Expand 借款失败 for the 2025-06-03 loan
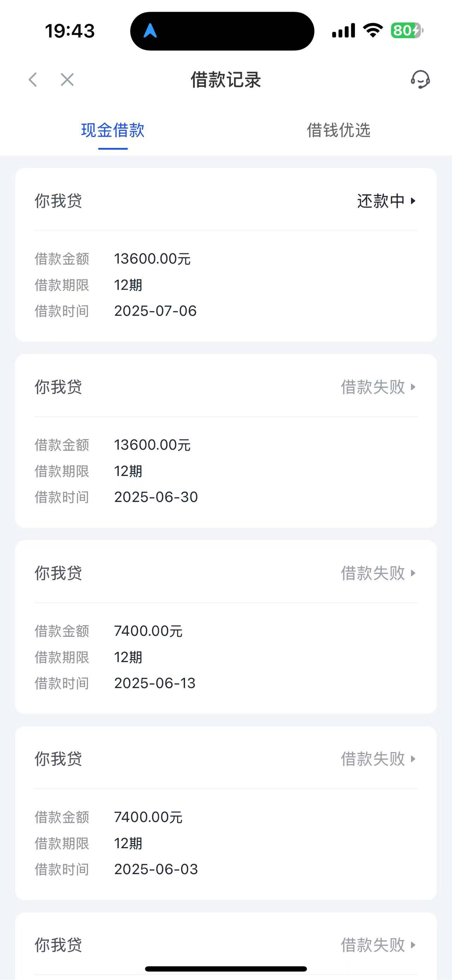Viewport: 452px width, 980px height. [378, 759]
